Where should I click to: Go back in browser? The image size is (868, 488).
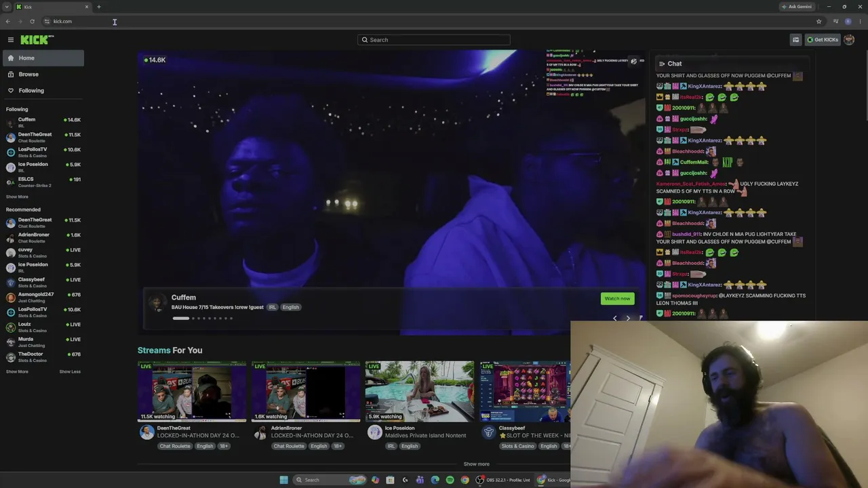click(7, 22)
